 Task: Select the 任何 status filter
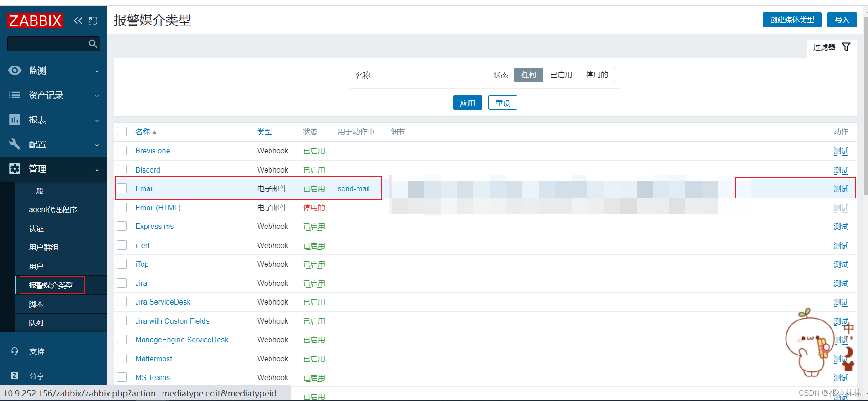(x=529, y=75)
